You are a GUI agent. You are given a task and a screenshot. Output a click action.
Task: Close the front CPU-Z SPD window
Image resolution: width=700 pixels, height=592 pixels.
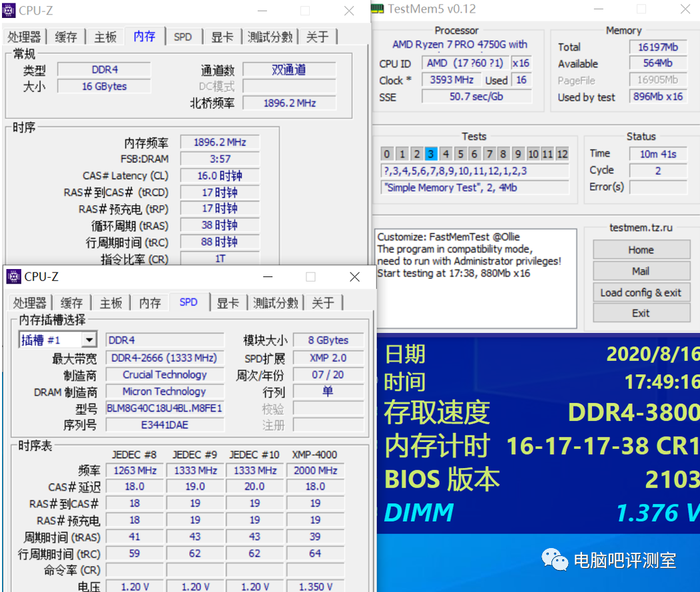355,277
